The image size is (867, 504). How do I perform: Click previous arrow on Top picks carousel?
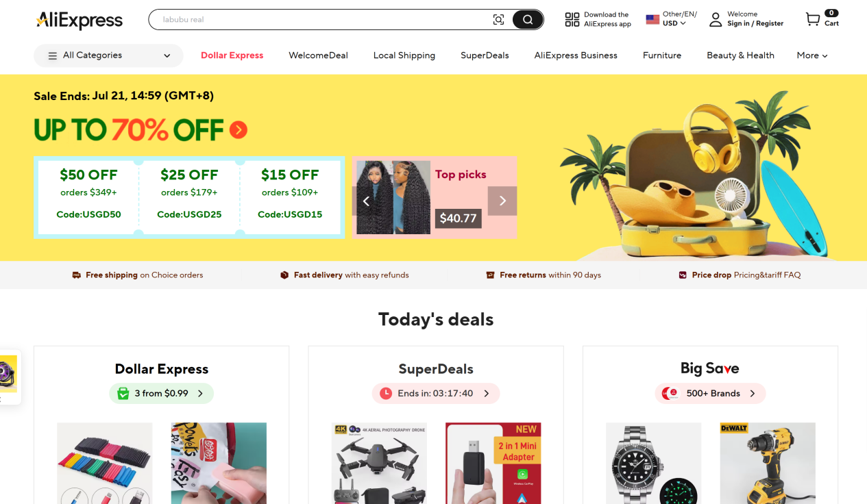[x=366, y=201]
